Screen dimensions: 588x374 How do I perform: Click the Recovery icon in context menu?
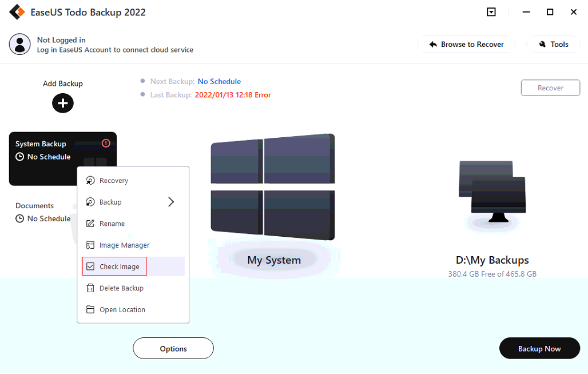(90, 181)
